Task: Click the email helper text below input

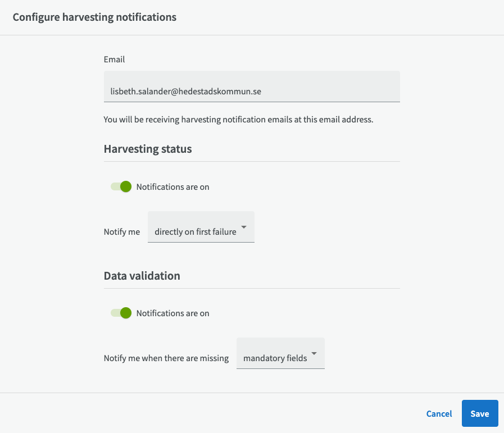Action: tap(238, 120)
